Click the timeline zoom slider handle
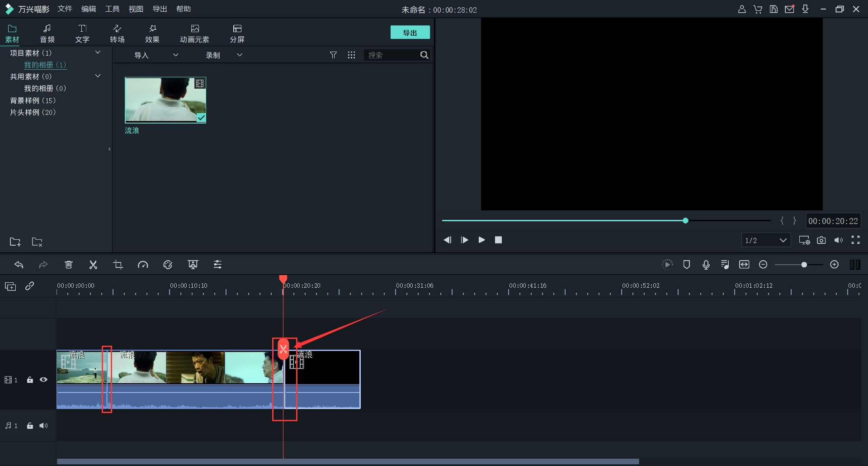Screen dimensions: 868x466 coord(804,265)
